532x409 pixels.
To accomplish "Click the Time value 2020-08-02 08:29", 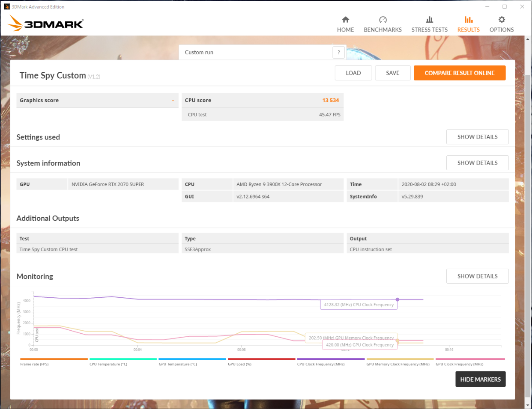I will (454, 184).
